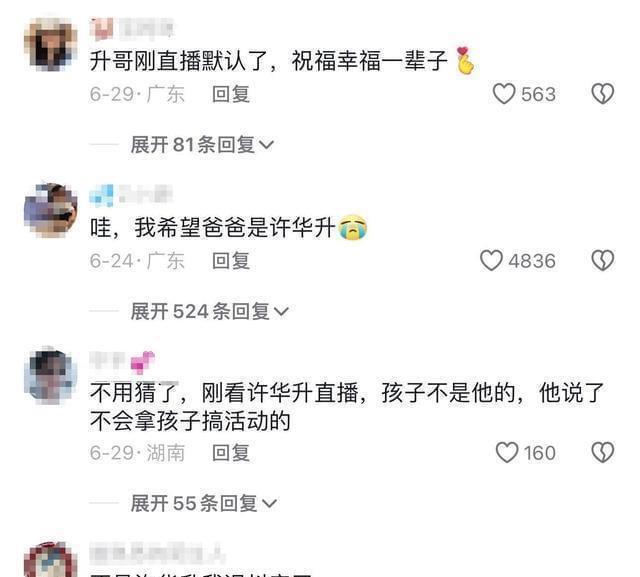The width and height of the screenshot is (640, 577).
Task: Reply to the 6-29 湖南 comment
Action: (231, 453)
